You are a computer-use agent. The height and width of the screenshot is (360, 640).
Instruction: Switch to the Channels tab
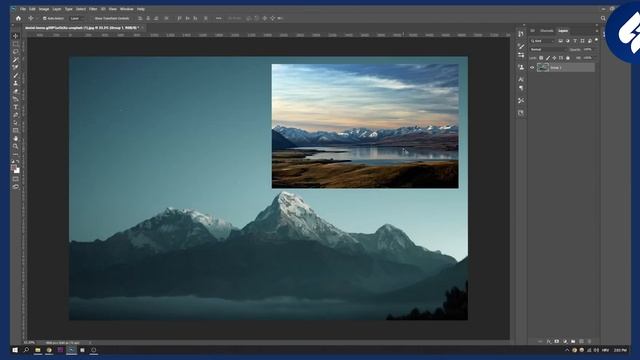coord(547,31)
